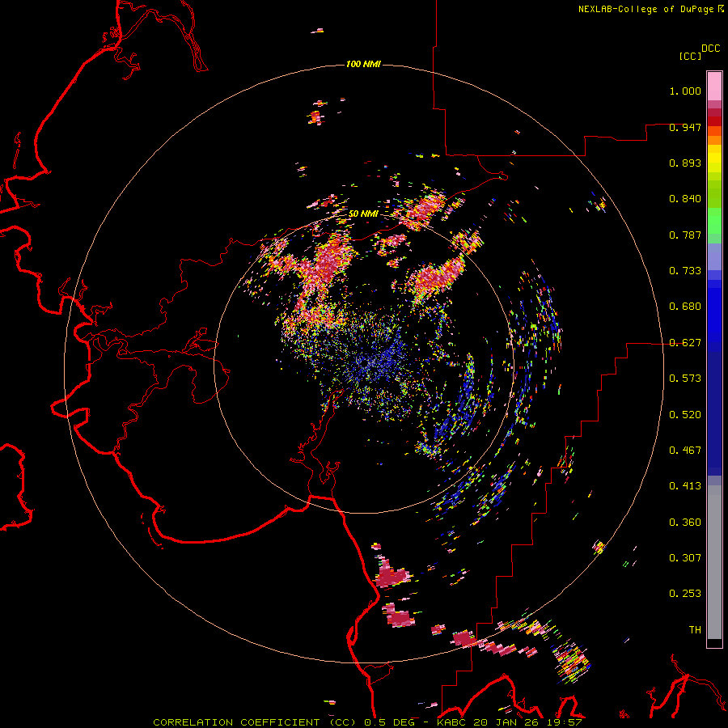Click the 0.307 color scale value
The image size is (728, 728).
tap(685, 558)
